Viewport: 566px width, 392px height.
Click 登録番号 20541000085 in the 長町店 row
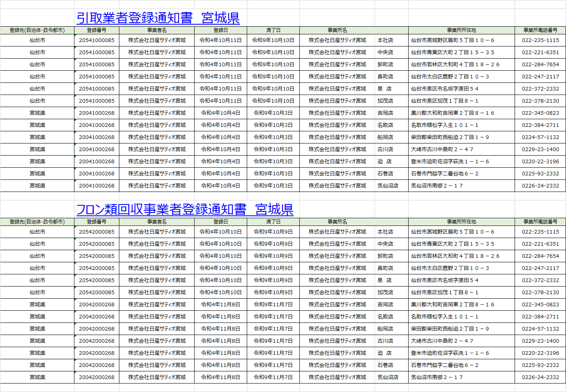pyautogui.click(x=97, y=77)
